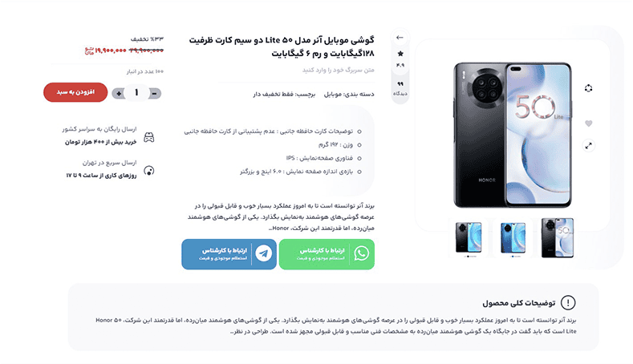Image resolution: width=633 pixels, height=364 pixels.
Task: Select the black and cyan phone thumbnail
Action: [x=469, y=237]
